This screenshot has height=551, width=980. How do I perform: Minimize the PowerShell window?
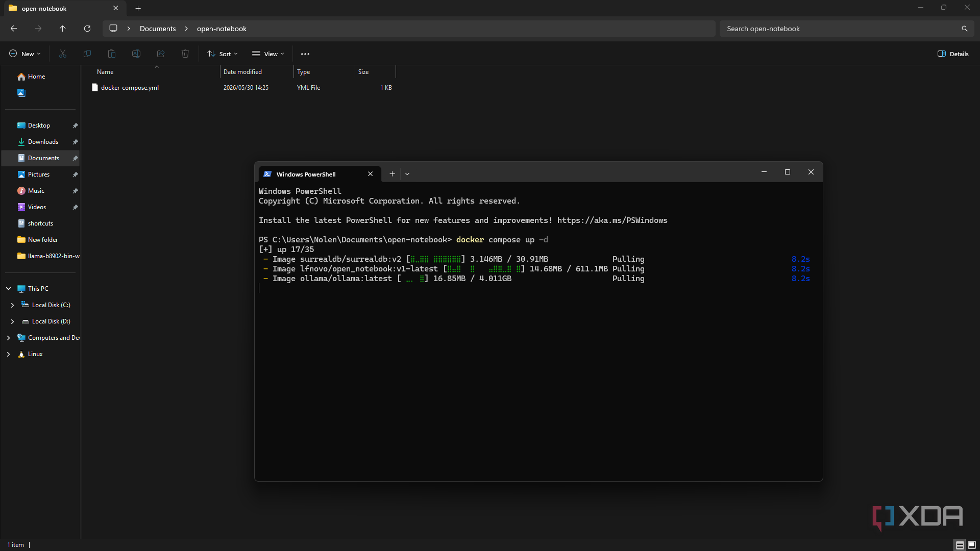tap(764, 172)
